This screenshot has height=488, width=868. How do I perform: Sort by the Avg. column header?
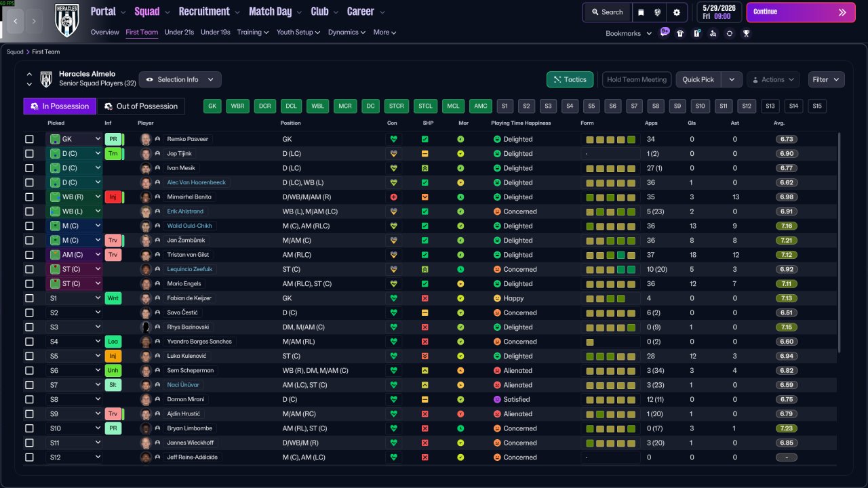click(x=779, y=123)
